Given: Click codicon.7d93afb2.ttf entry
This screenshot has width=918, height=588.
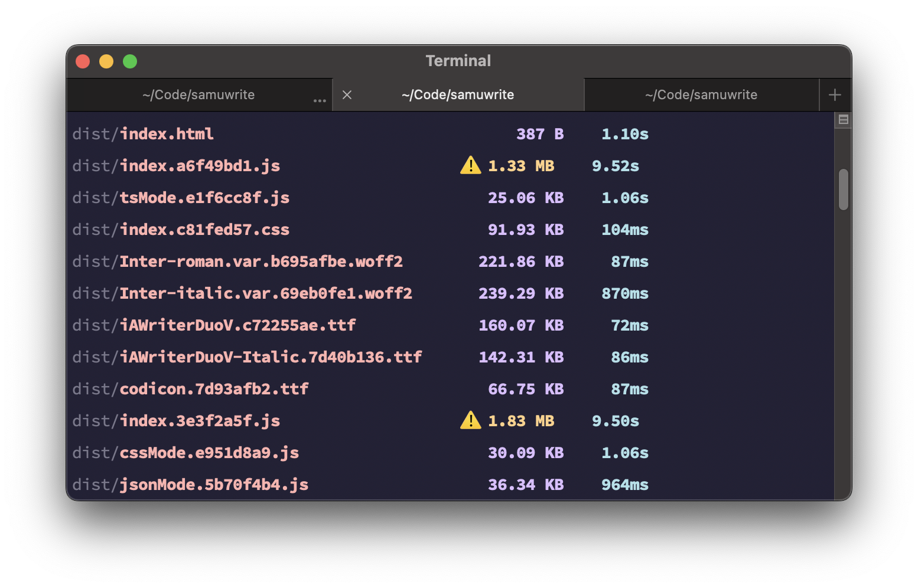Looking at the screenshot, I should click(214, 389).
